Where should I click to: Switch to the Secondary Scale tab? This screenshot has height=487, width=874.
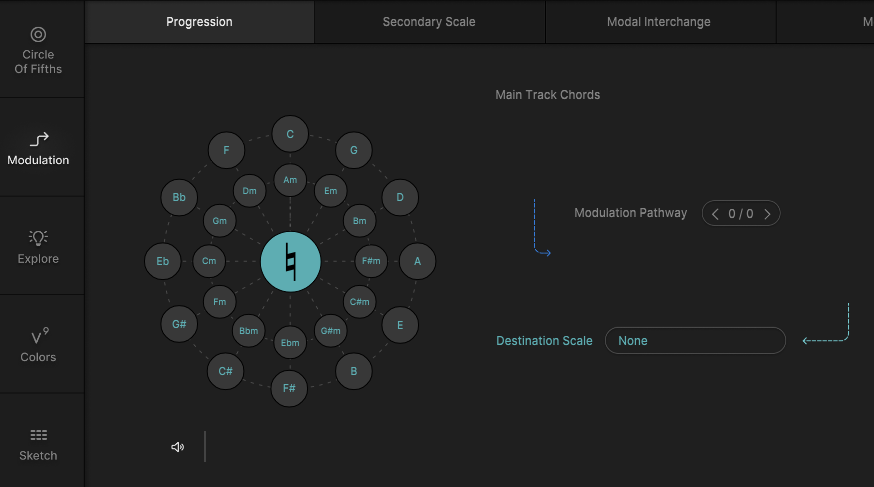(x=429, y=22)
